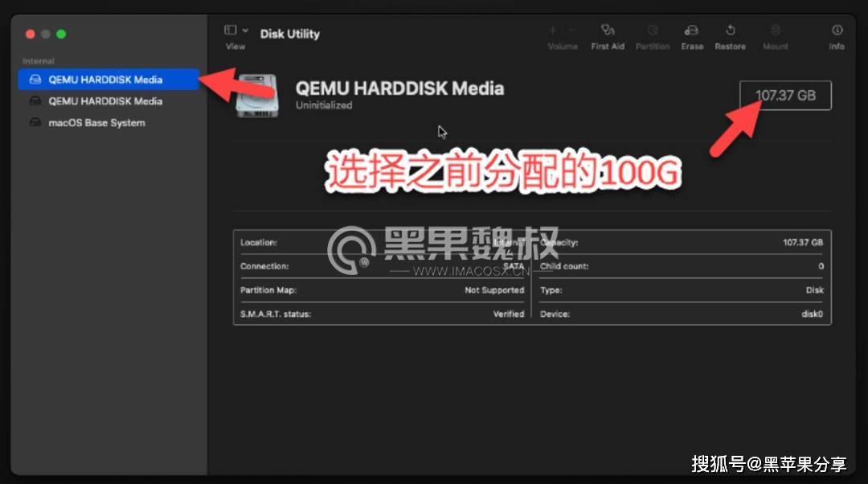Image resolution: width=868 pixels, height=484 pixels.
Task: Open the Partition tool
Action: 653,36
